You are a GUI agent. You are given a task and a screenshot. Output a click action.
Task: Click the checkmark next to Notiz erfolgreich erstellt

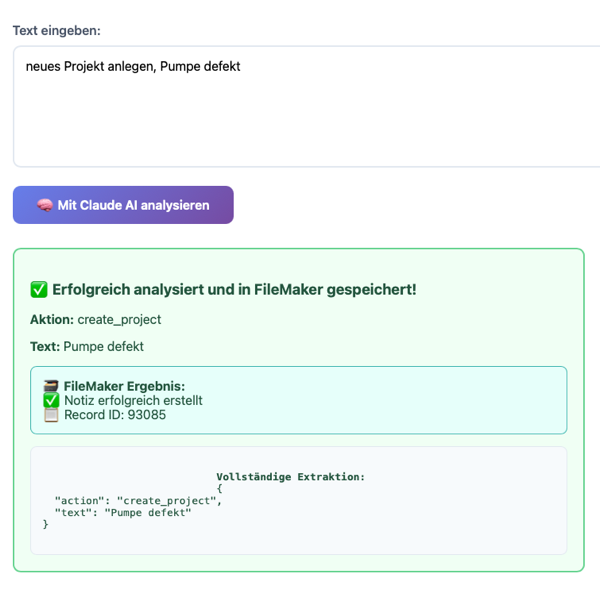[x=51, y=400]
